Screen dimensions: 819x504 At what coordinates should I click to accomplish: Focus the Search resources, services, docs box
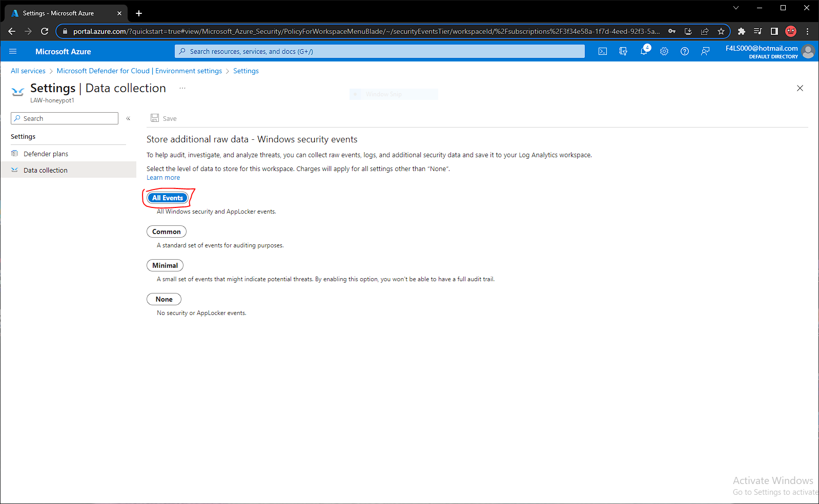point(380,51)
